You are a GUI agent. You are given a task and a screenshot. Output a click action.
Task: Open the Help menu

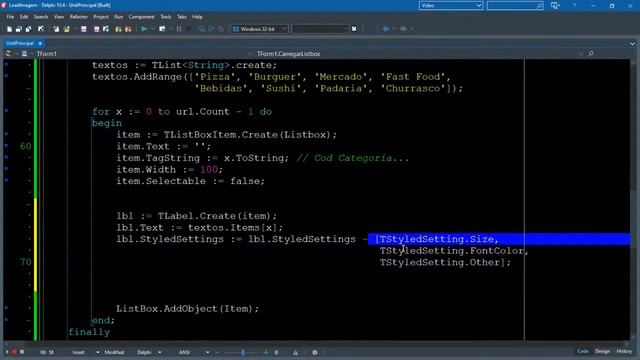point(197,17)
